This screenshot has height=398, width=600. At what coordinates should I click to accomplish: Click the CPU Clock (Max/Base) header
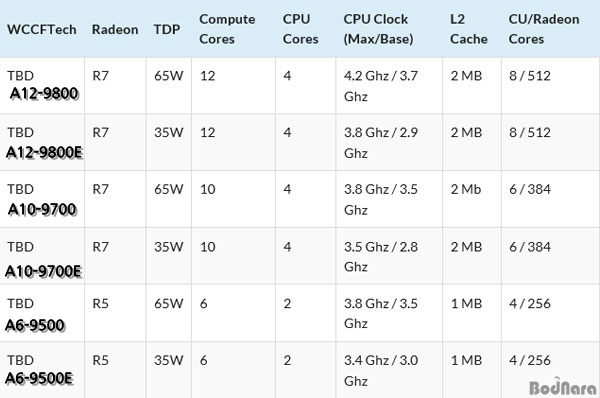[378, 29]
